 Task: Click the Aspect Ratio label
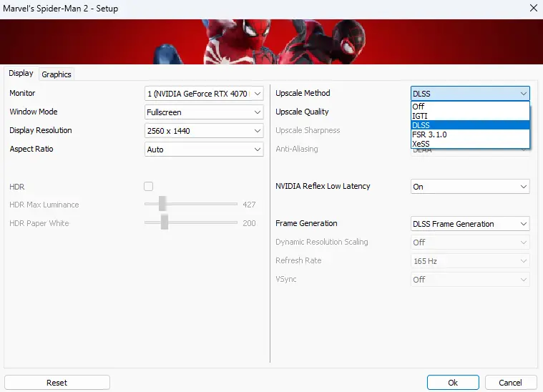click(x=31, y=149)
